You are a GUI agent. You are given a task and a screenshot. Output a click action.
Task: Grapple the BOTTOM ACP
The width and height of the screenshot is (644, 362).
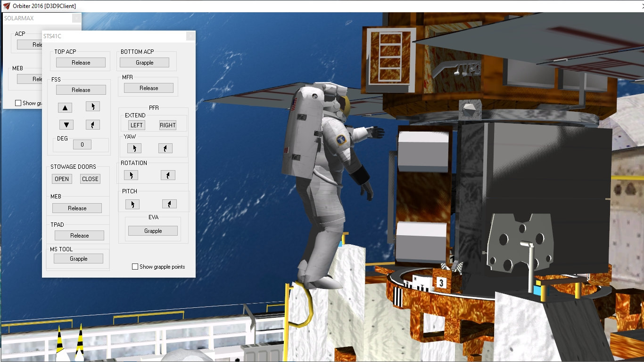click(x=144, y=63)
